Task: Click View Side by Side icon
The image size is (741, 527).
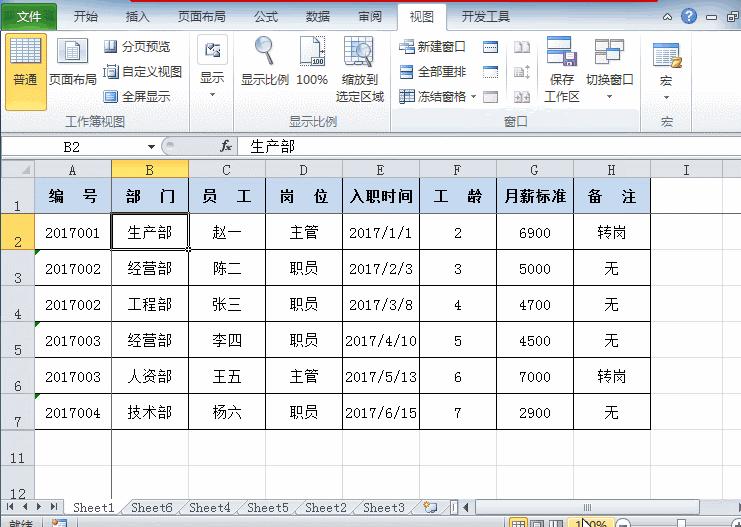Action: [522, 47]
